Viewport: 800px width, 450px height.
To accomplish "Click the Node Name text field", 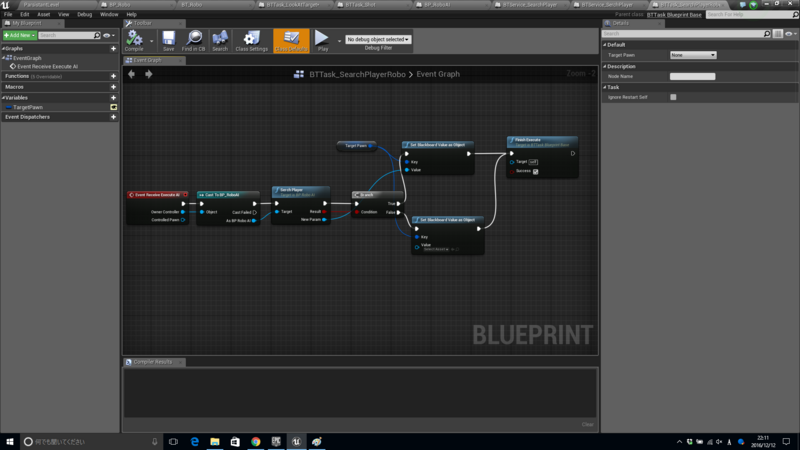I will (692, 77).
